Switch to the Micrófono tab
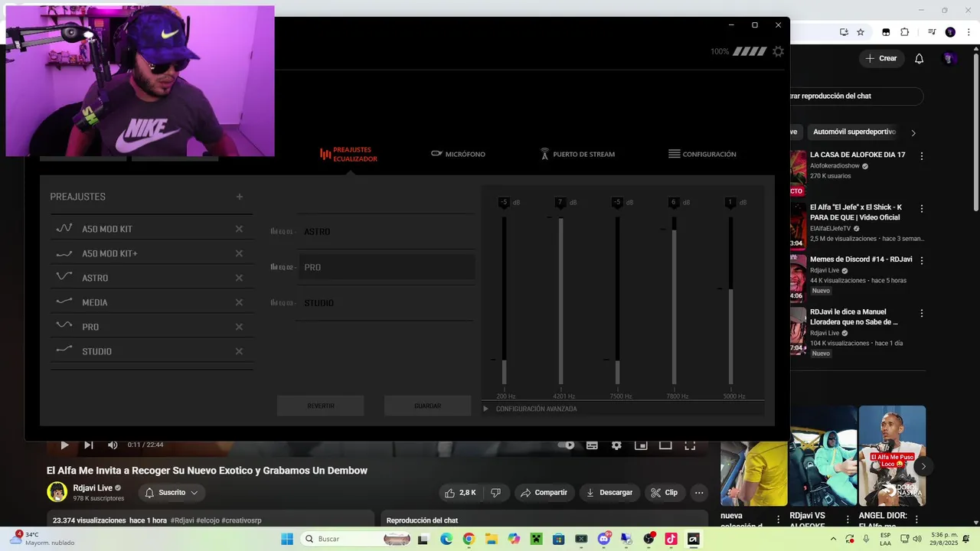The image size is (980, 551). 458,154
